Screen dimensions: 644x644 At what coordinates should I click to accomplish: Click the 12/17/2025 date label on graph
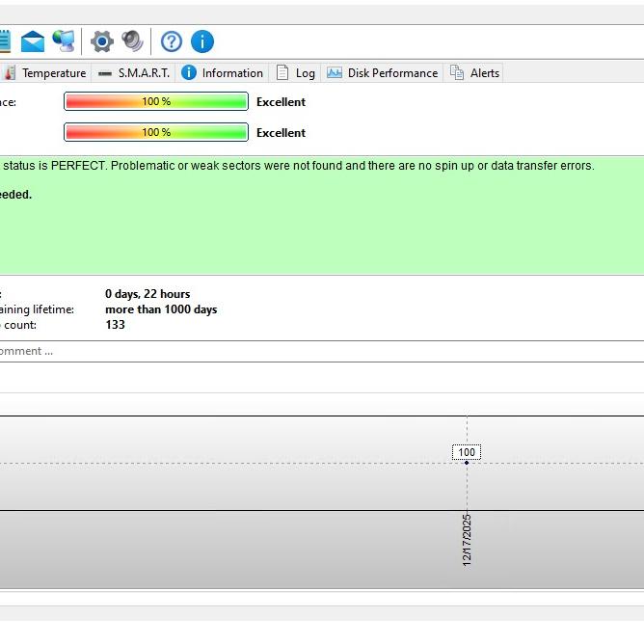tap(467, 540)
